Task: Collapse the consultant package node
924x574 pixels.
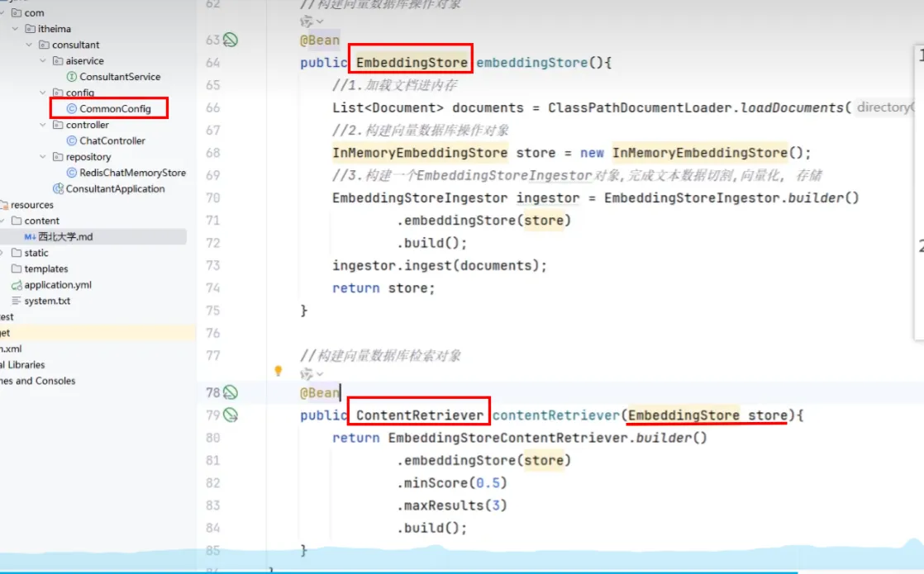Action: [x=30, y=45]
